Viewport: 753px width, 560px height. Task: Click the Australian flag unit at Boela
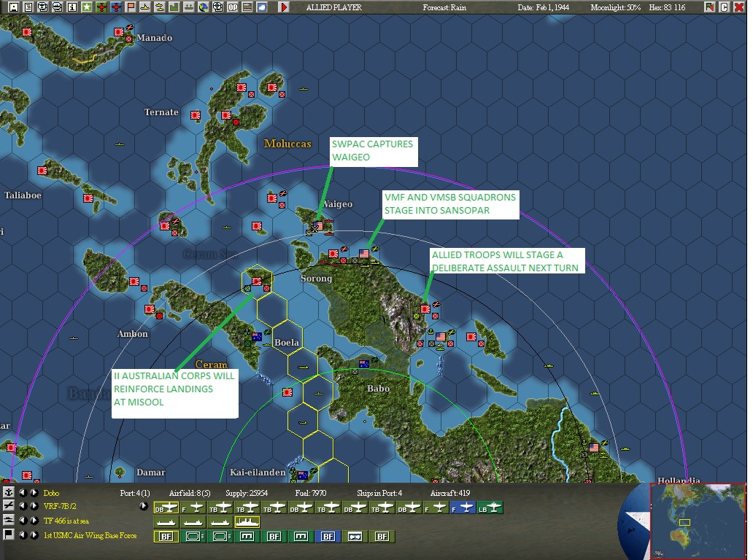pyautogui.click(x=257, y=336)
